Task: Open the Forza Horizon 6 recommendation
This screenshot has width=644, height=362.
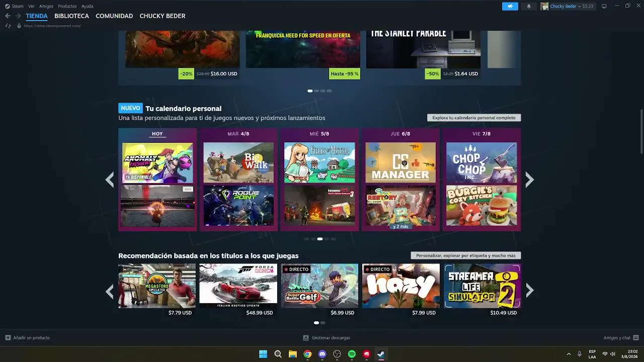Action: (x=238, y=286)
